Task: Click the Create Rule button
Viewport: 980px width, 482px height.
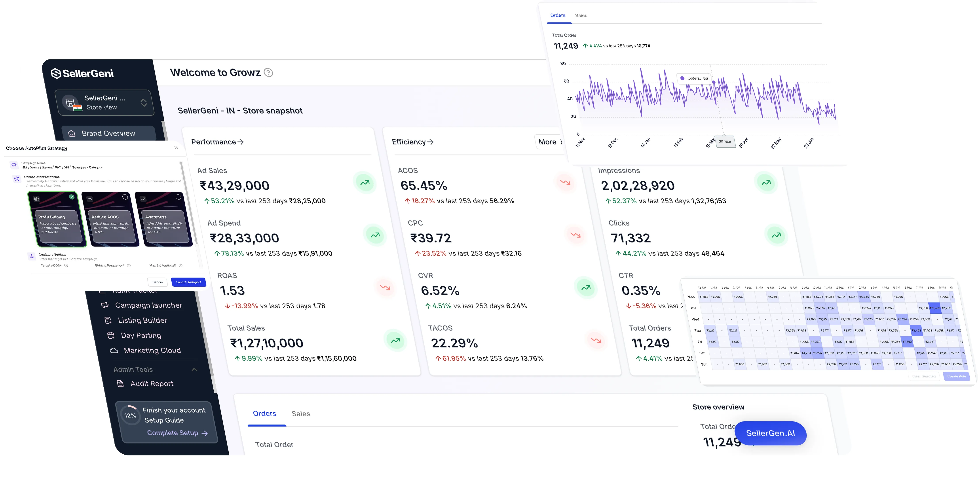Action: tap(956, 376)
